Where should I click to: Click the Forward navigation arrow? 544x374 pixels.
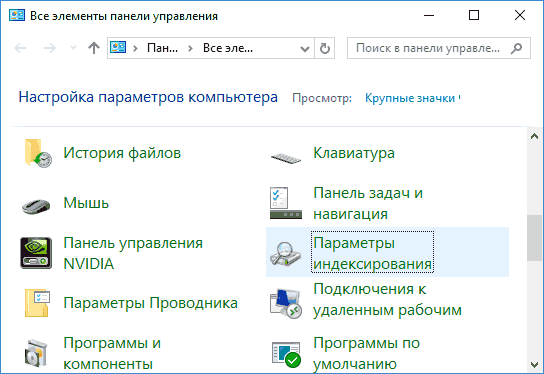coord(50,48)
